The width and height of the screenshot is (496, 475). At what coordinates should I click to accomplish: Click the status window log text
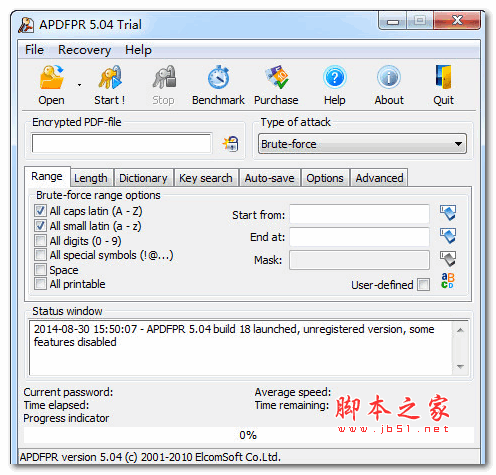(234, 336)
